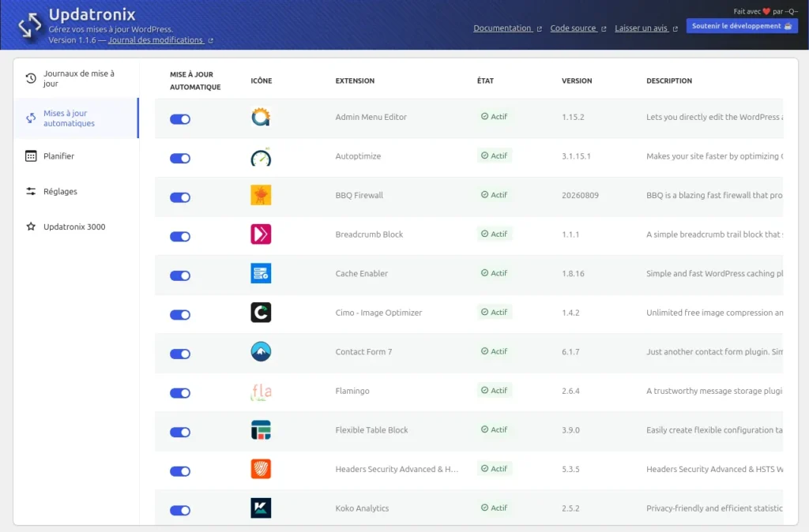
Task: Click the Headers Security Advanced shield icon
Action: click(x=261, y=470)
